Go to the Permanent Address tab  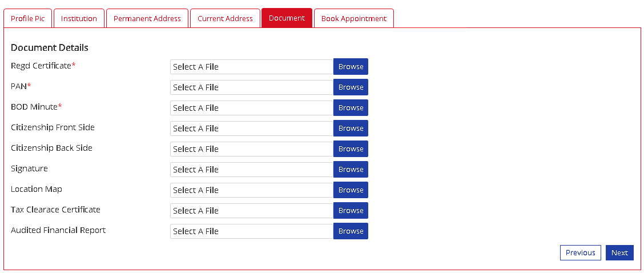147,18
